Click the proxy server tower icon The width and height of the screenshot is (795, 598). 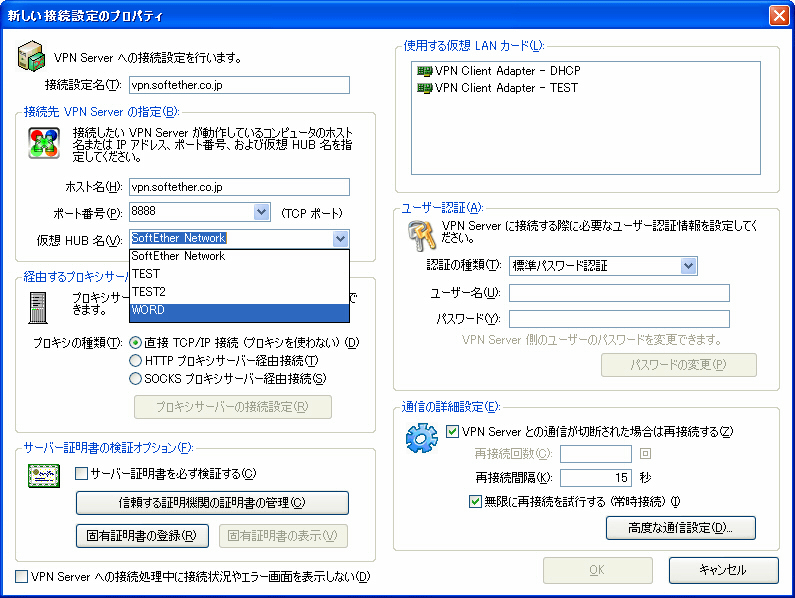(x=38, y=307)
